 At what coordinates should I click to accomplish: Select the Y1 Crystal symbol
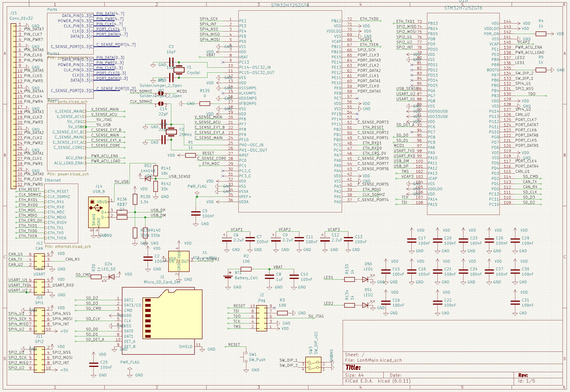tap(179, 70)
